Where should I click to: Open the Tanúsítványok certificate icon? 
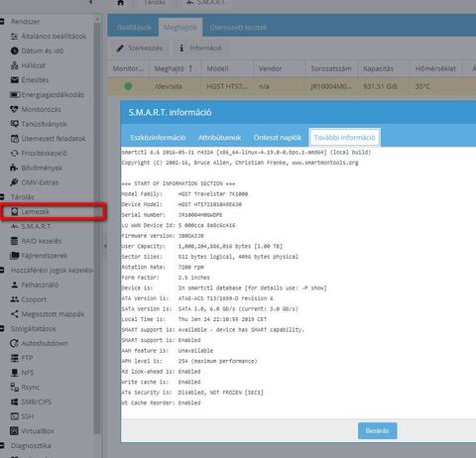(x=14, y=124)
